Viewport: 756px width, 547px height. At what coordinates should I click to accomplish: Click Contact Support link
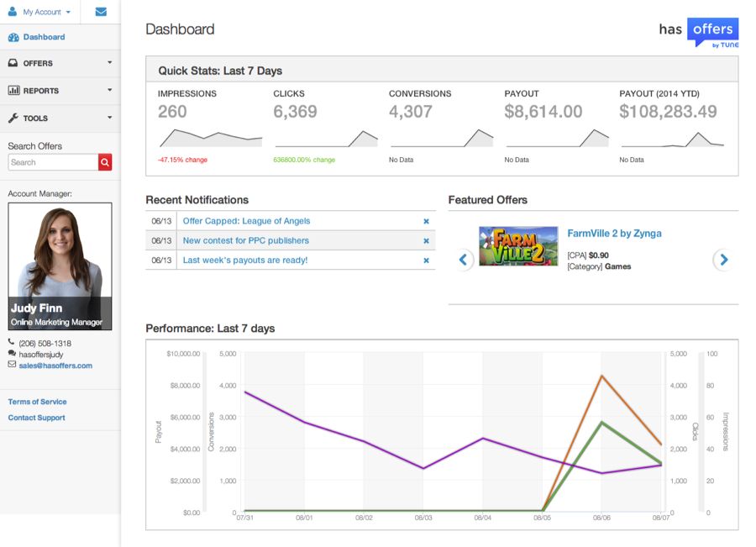click(36, 418)
